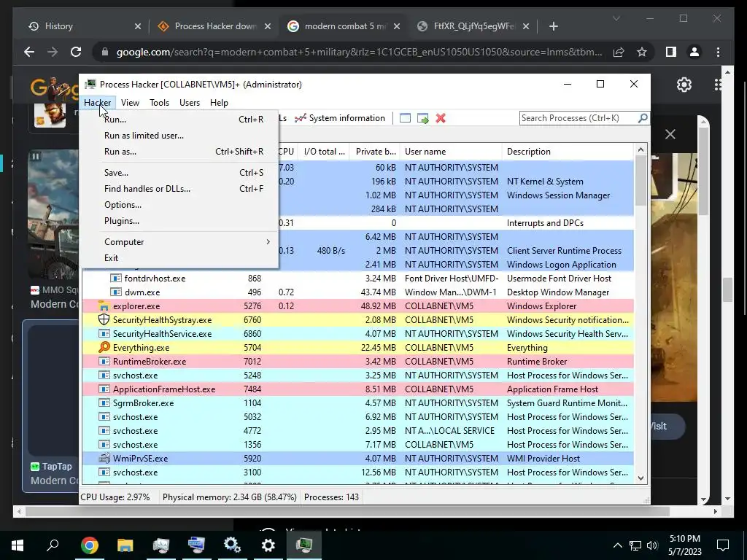The width and height of the screenshot is (747, 560).
Task: Open taskbar Settings gear icon
Action: coord(268,545)
